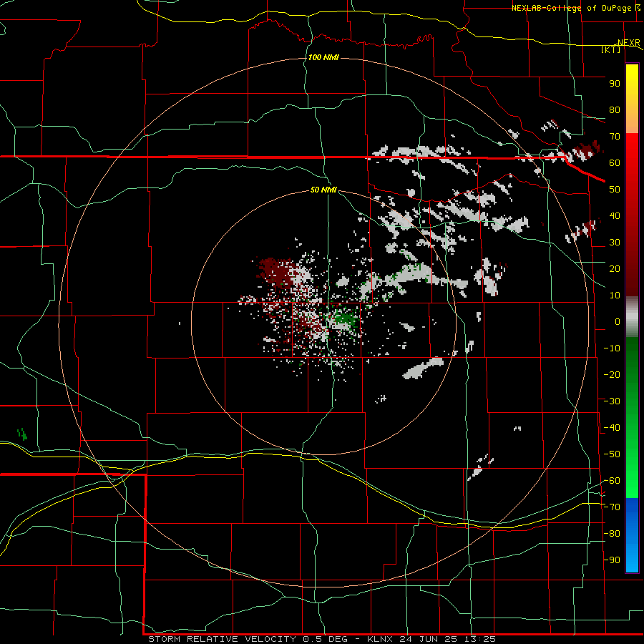
Task: Click the -20 value on velocity scale
Action: click(612, 374)
